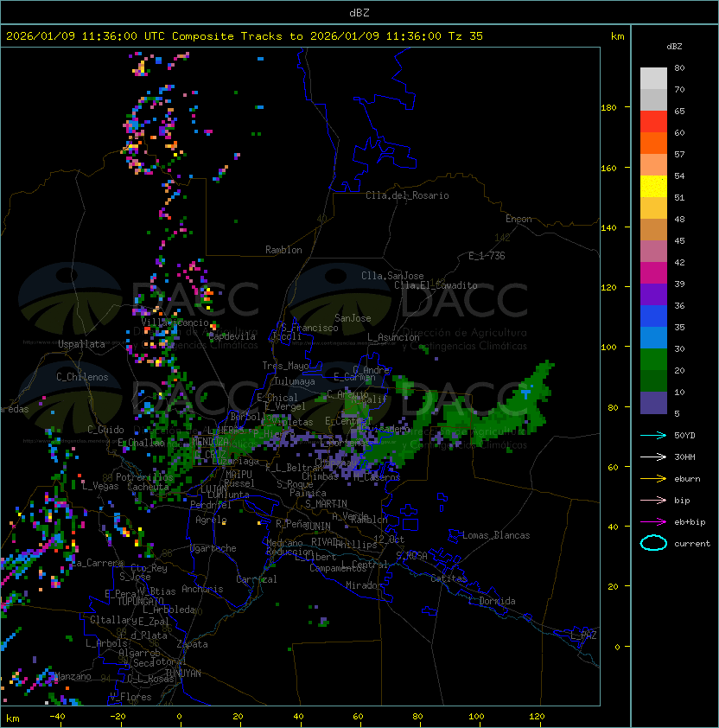Select the magenta eb+bip arrow symbol
This screenshot has height=728, width=719.
653,521
